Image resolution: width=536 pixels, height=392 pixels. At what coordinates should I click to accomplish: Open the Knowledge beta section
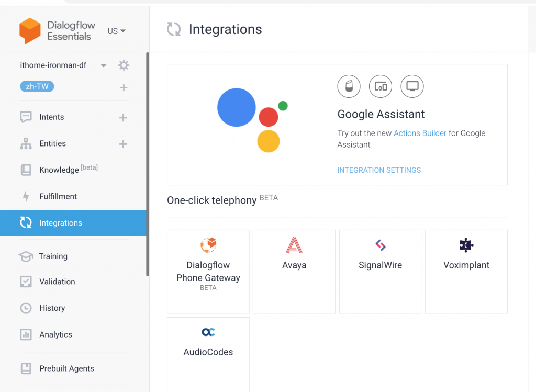click(x=69, y=170)
